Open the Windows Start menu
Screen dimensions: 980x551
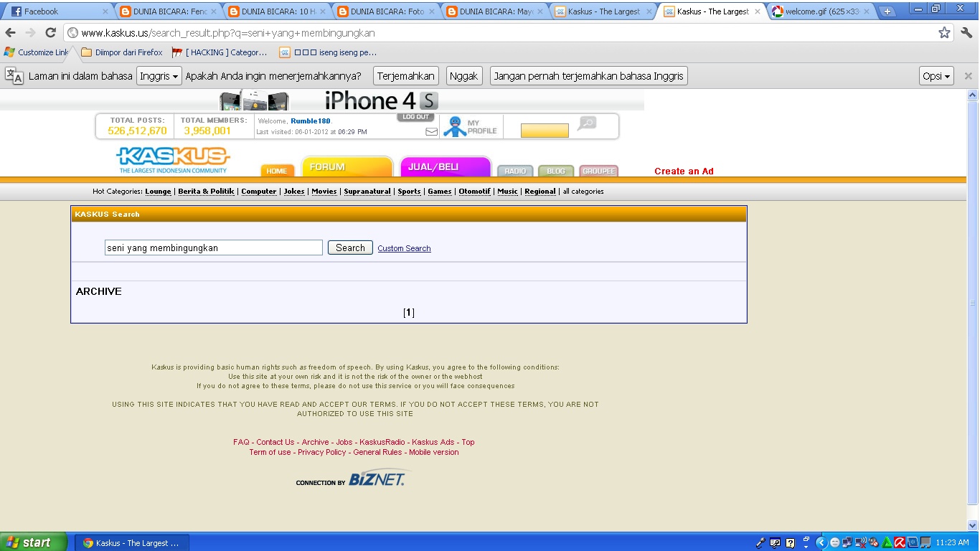click(x=34, y=542)
